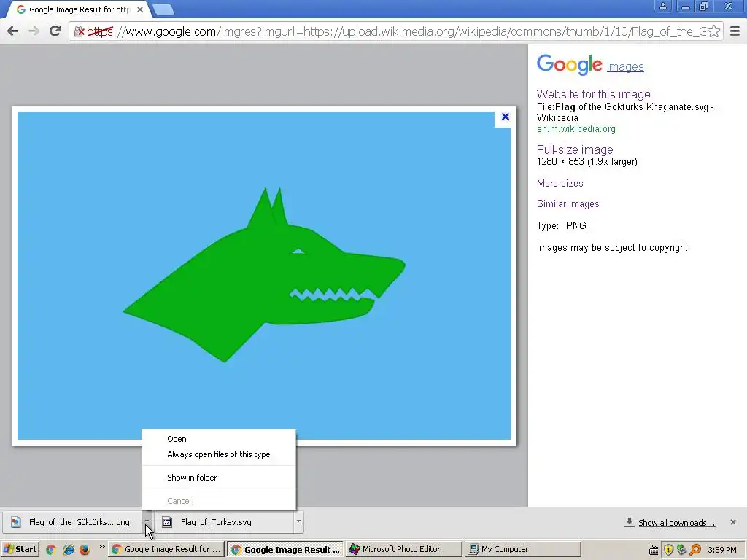Click '1280 × 853 (1.9x larger)' text
The image size is (747, 560).
[x=587, y=161]
